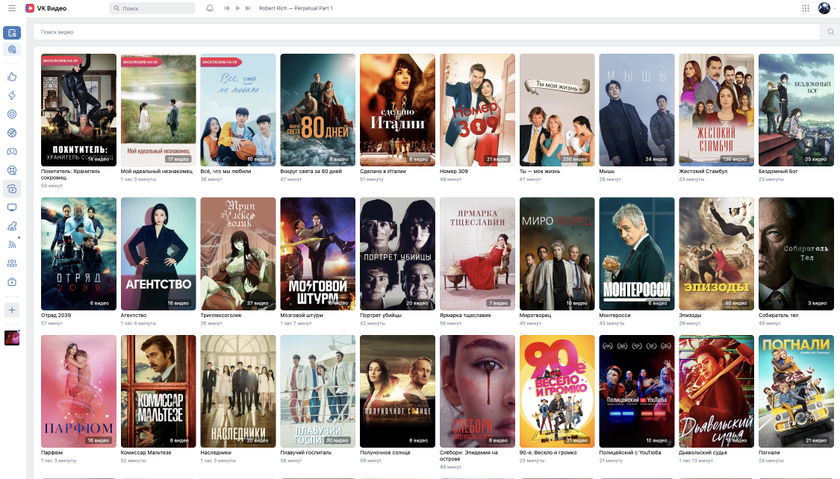Open the video folder sidebar icon

tap(12, 282)
